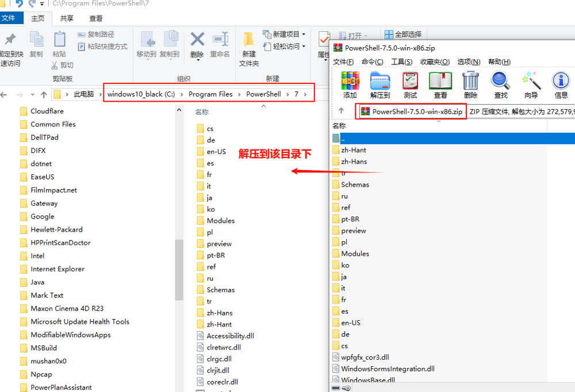Show archive 信息 (Info) in WinRAR
This screenshot has width=575, height=392.
click(561, 84)
